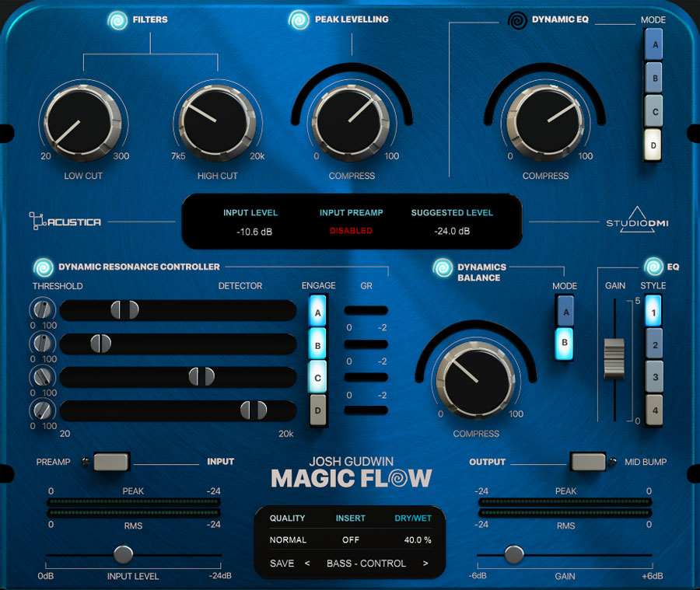Click the JOSH GUDWIN text

pos(352,462)
